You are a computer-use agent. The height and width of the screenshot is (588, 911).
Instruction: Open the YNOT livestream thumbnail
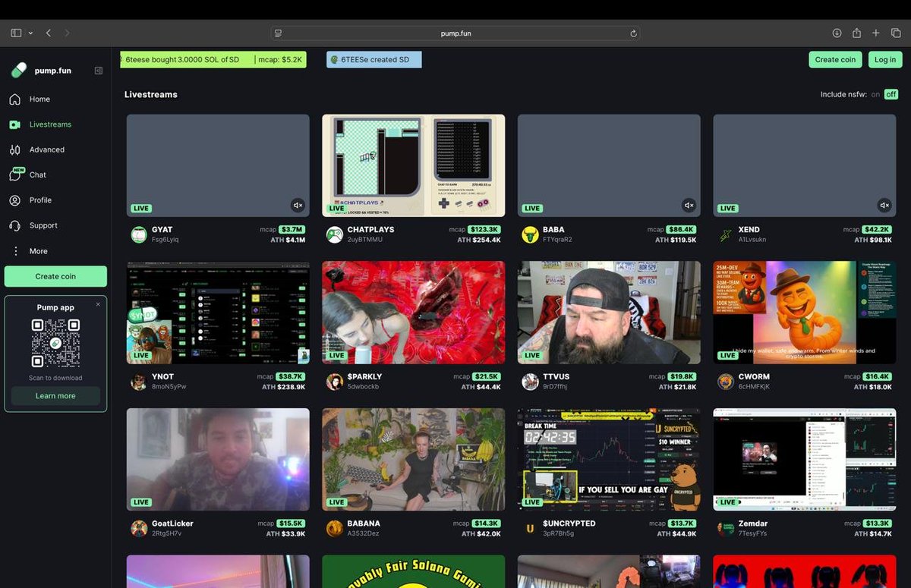coord(218,313)
